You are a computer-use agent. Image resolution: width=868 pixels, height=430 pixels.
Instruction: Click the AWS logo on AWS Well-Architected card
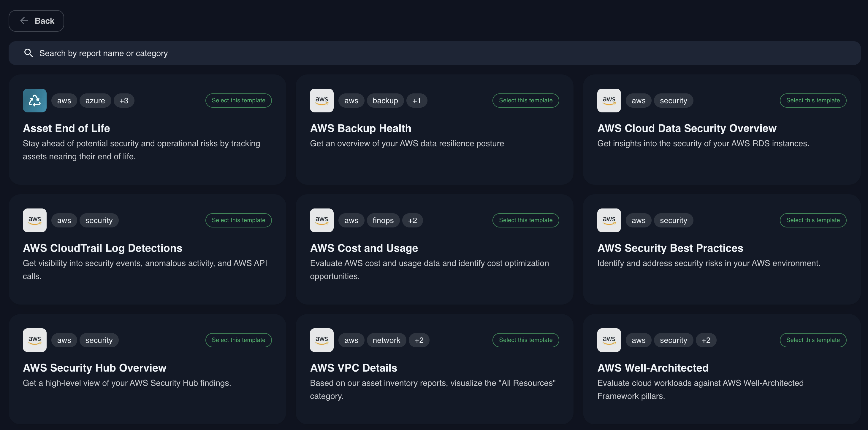point(609,340)
